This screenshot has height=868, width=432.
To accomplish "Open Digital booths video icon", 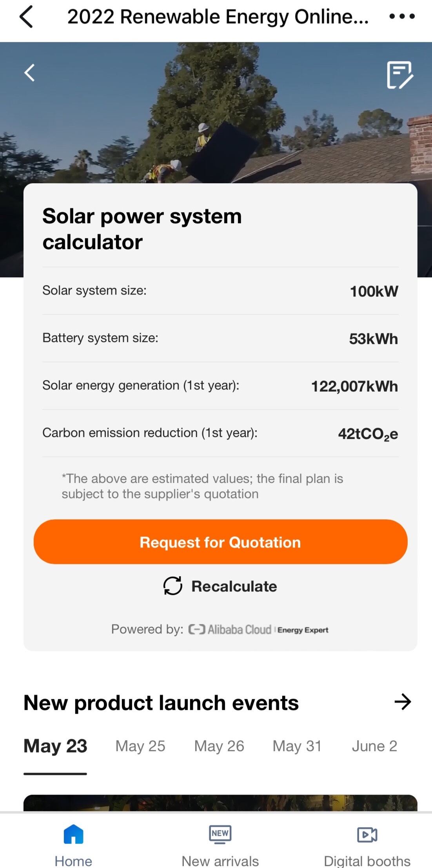I will coord(367,835).
